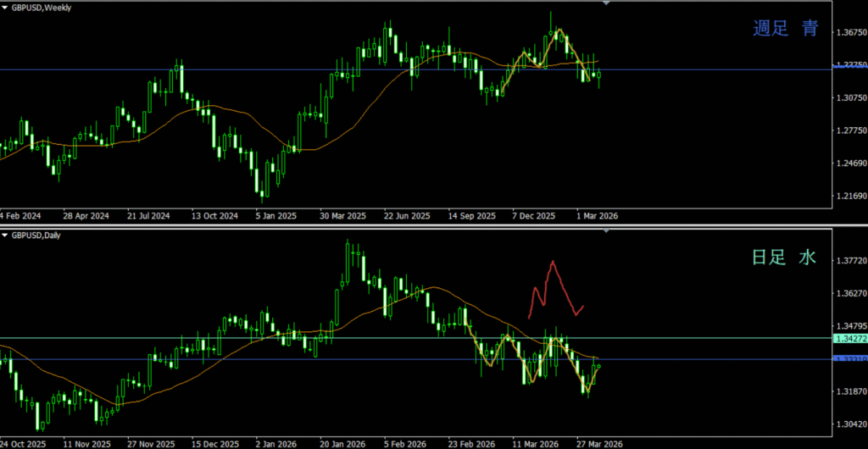Select the 日足 水 text label
This screenshot has width=868, height=449.
tap(784, 257)
